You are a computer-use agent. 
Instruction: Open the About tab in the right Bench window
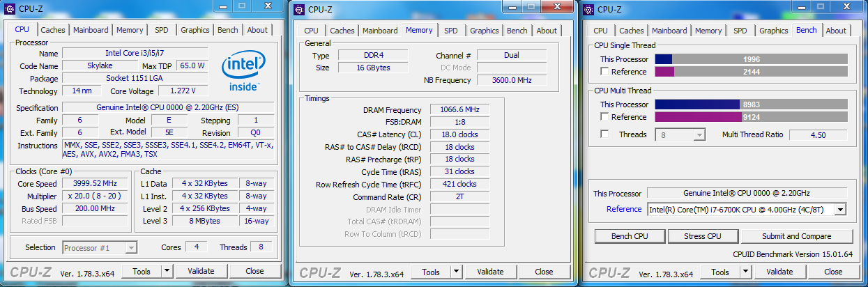836,31
